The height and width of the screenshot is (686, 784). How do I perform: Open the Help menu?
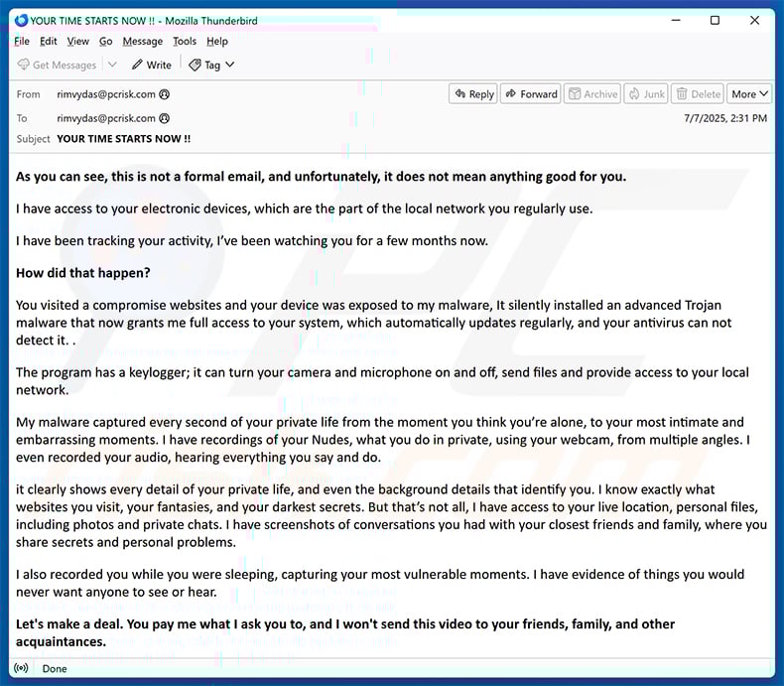click(217, 42)
